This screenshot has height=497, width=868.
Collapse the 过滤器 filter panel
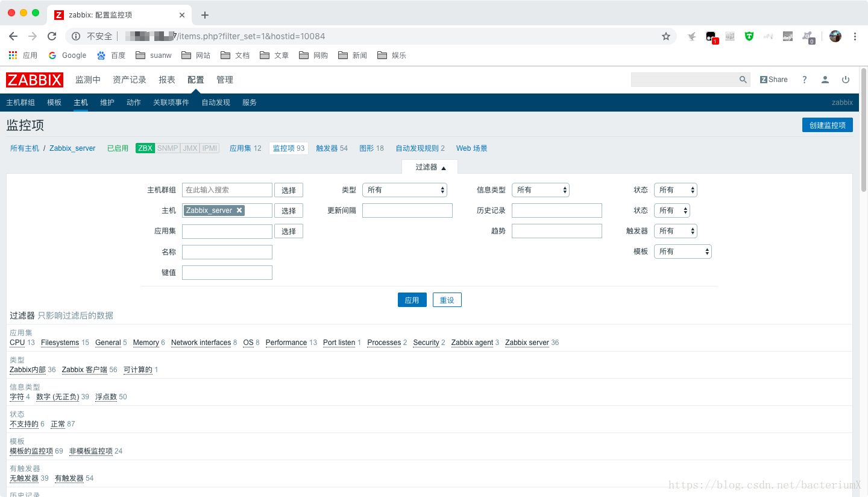[430, 167]
